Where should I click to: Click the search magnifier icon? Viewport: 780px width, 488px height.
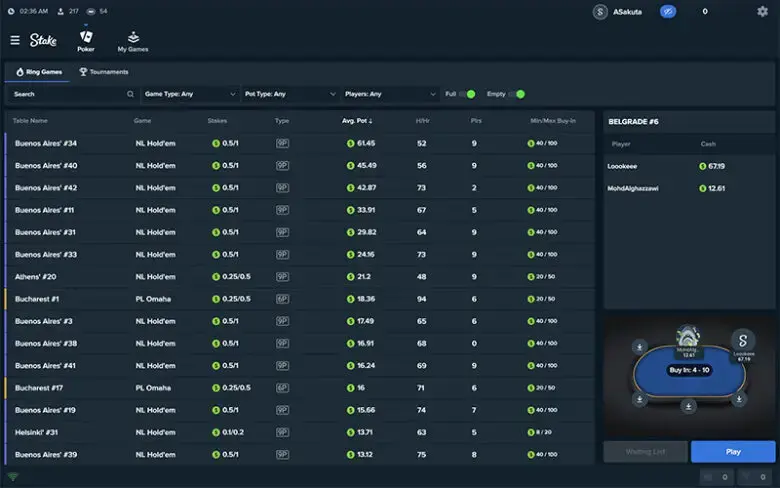pos(130,94)
